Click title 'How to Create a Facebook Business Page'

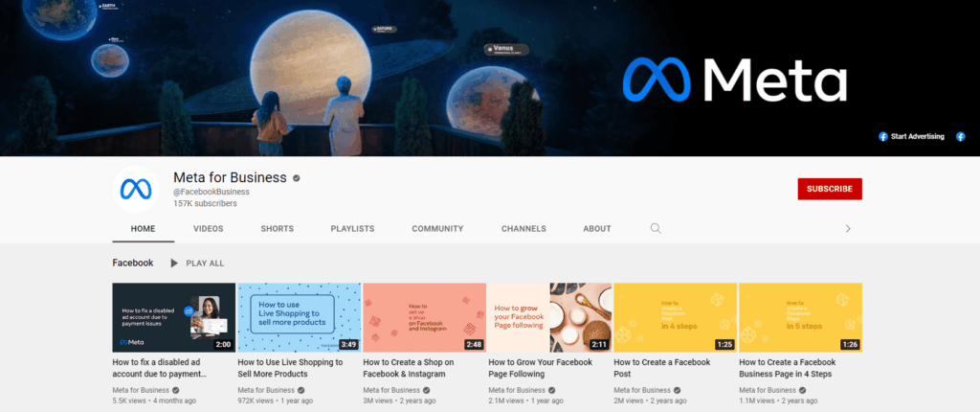tap(788, 368)
